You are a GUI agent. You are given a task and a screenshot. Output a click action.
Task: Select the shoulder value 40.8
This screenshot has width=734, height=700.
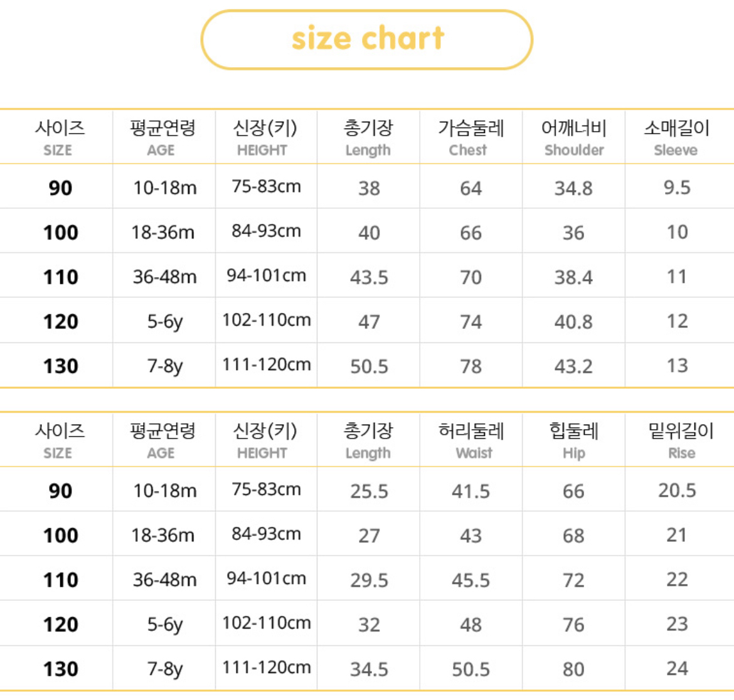tap(573, 322)
